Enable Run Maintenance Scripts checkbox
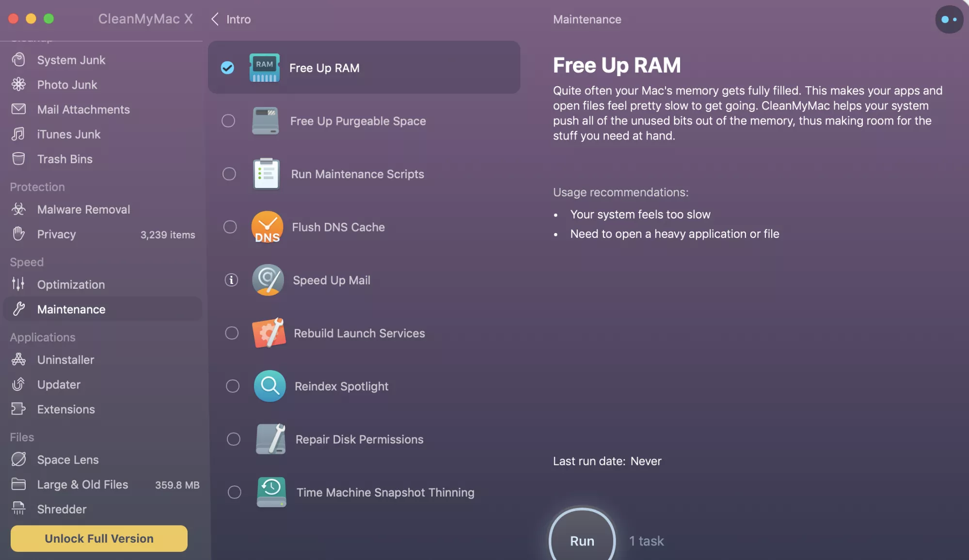Screen dimensions: 969x560 229,173
